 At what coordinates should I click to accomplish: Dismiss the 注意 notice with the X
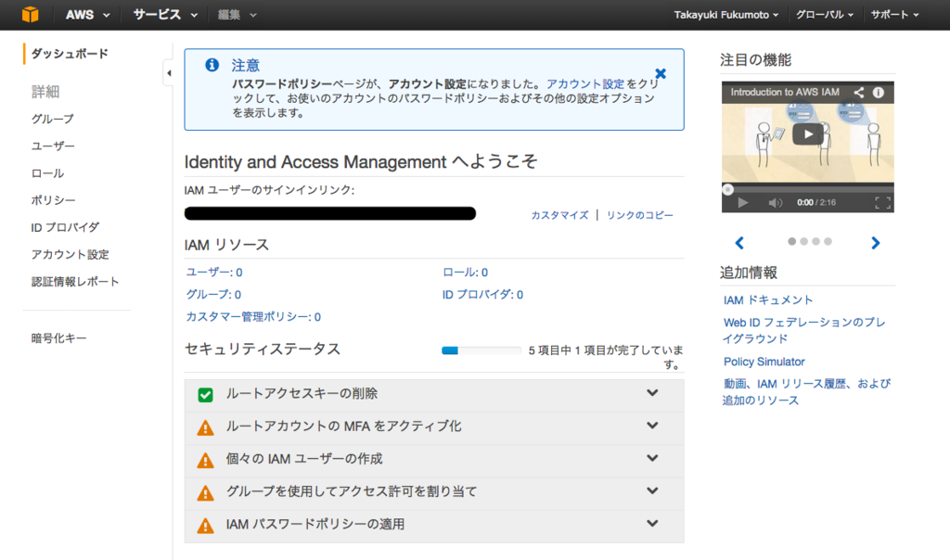pos(661,73)
